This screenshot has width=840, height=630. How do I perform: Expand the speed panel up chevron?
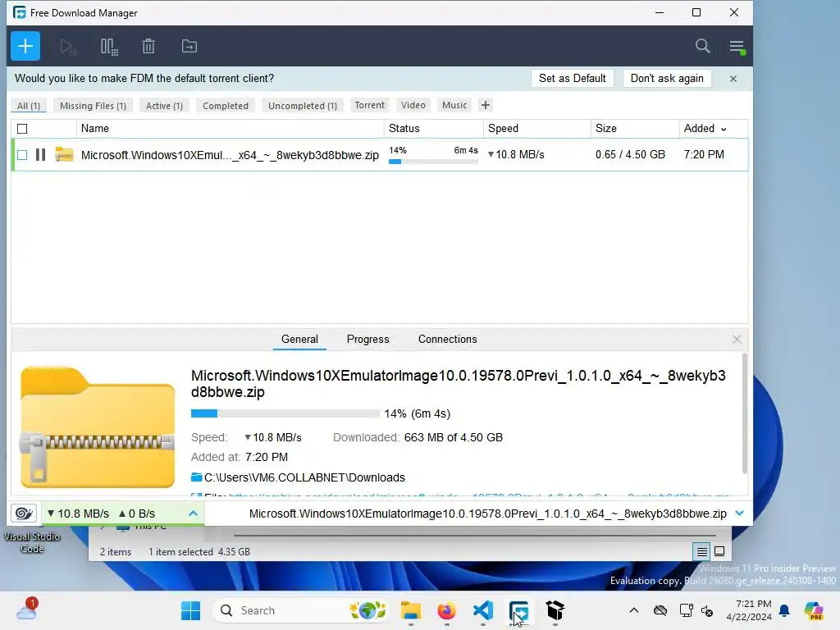coord(194,514)
